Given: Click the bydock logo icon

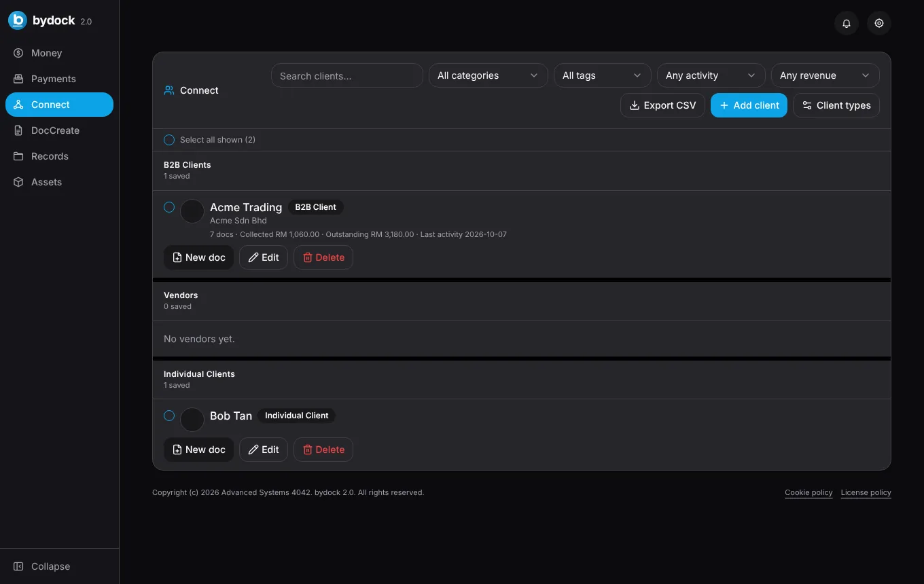Looking at the screenshot, I should (18, 20).
